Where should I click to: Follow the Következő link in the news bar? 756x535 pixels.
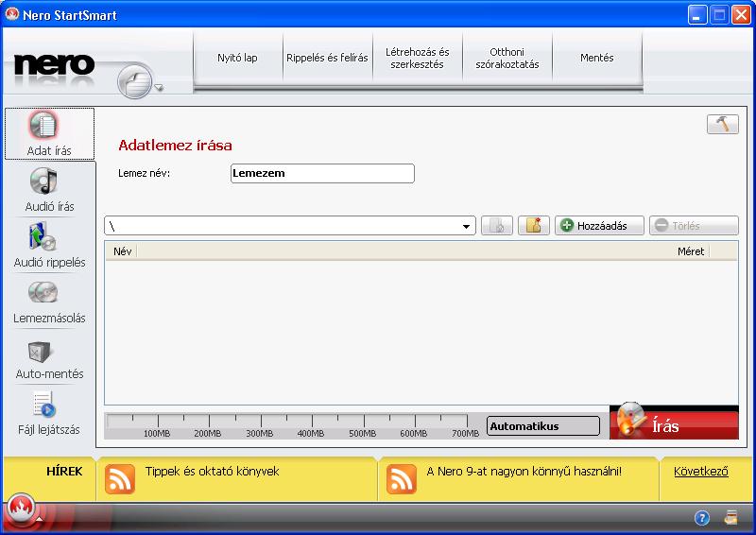pyautogui.click(x=701, y=472)
